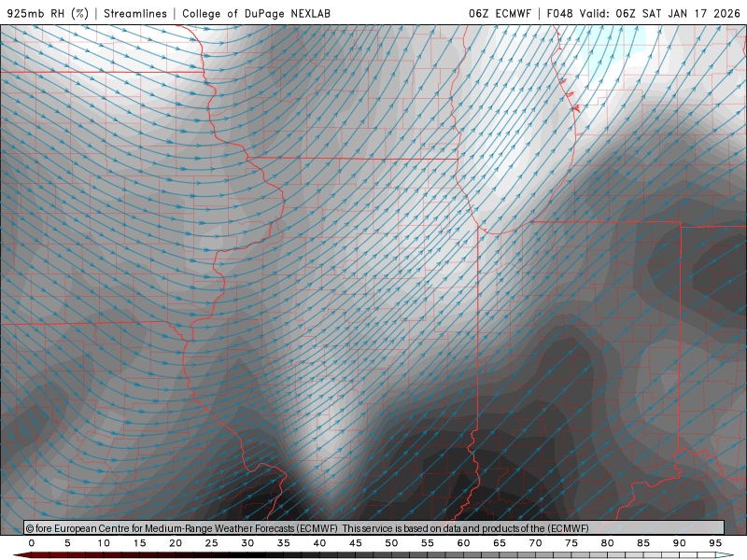Select the "95" label on the RH legend
The height and width of the screenshot is (560, 747).
pyautogui.click(x=715, y=543)
